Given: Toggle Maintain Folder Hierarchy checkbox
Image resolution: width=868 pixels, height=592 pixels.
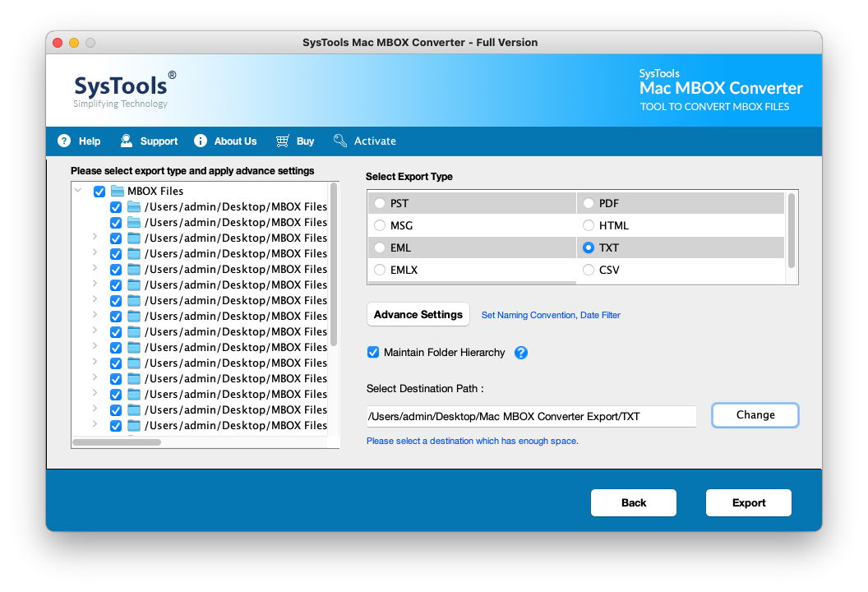Looking at the screenshot, I should click(373, 352).
